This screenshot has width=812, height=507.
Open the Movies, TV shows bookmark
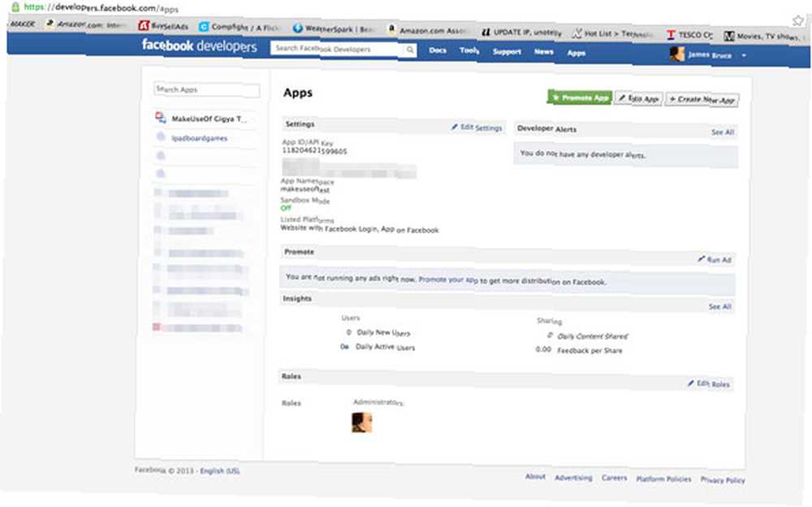click(x=766, y=37)
